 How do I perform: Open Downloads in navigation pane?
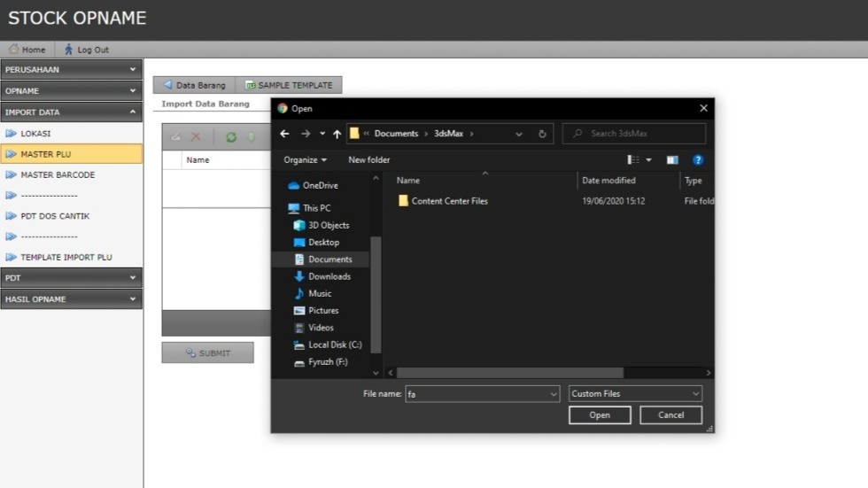click(322, 276)
